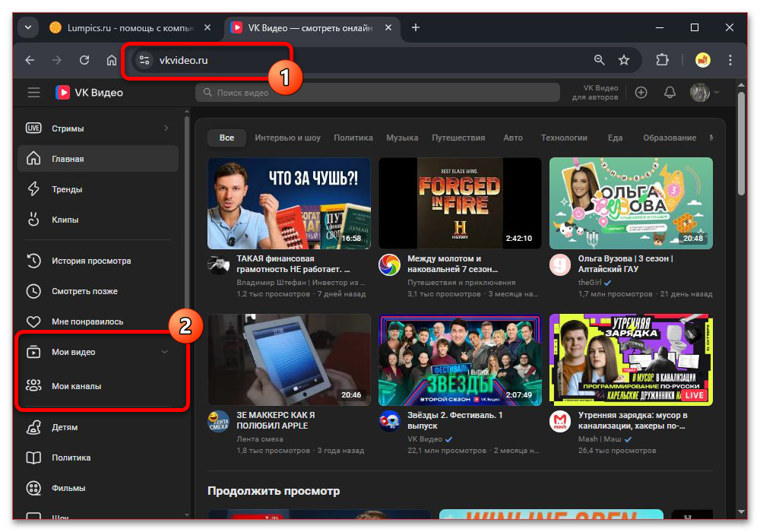Expand the Мои видео dropdown chevron
This screenshot has width=760, height=532.
[x=165, y=352]
